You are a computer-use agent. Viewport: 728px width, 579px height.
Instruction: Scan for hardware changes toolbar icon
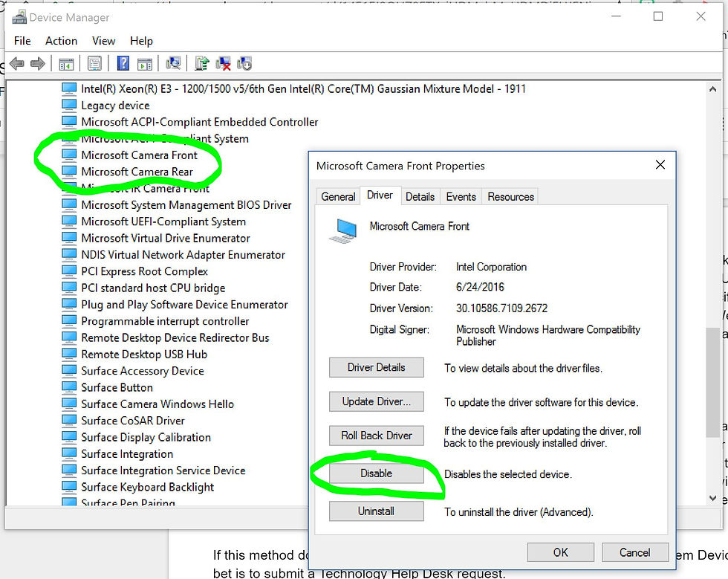(173, 63)
